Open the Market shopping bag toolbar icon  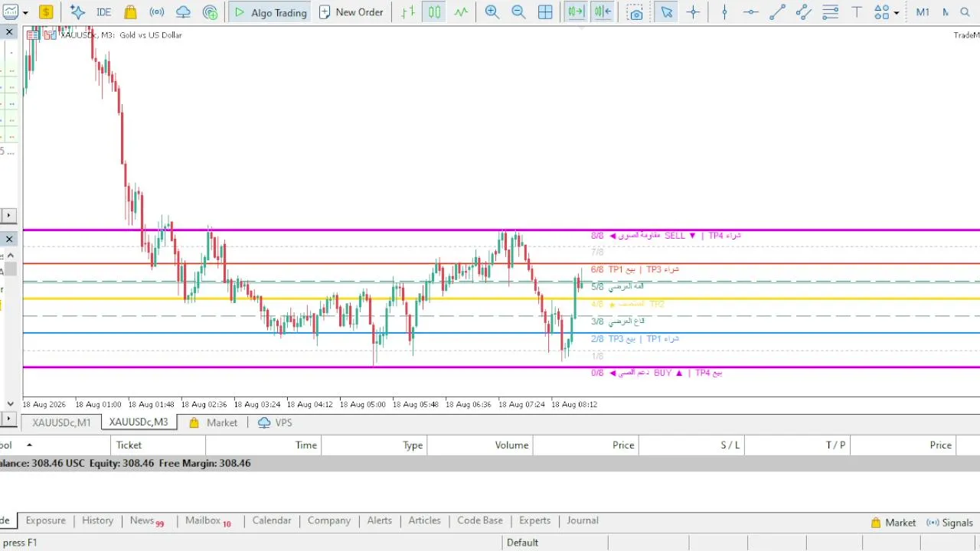click(131, 12)
